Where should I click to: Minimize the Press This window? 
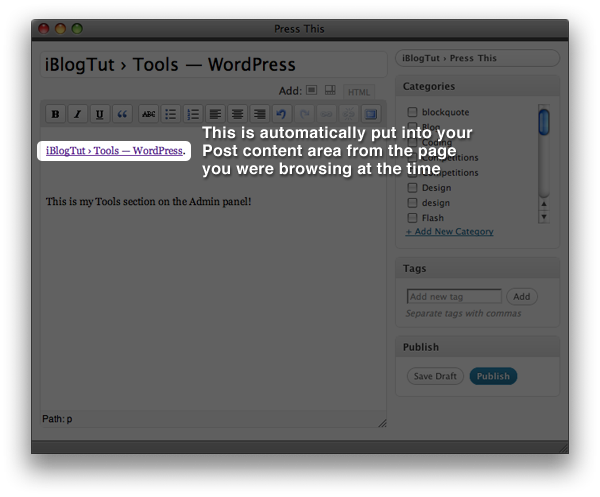click(60, 29)
